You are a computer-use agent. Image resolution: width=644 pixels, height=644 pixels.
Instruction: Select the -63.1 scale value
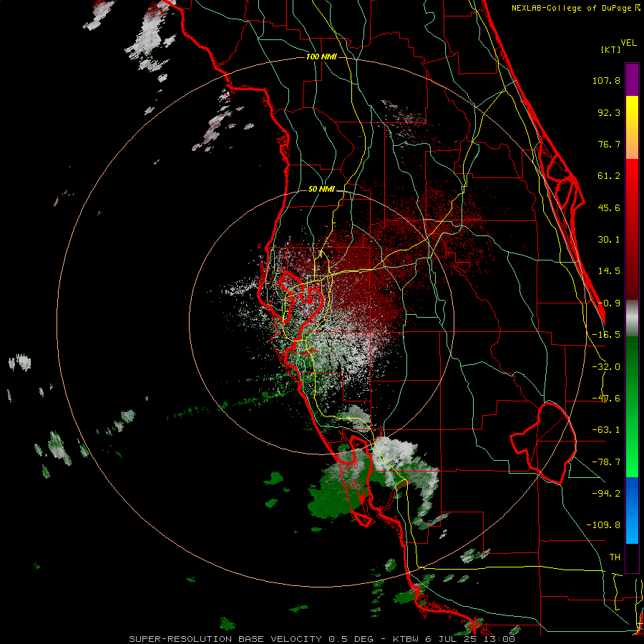[606, 430]
